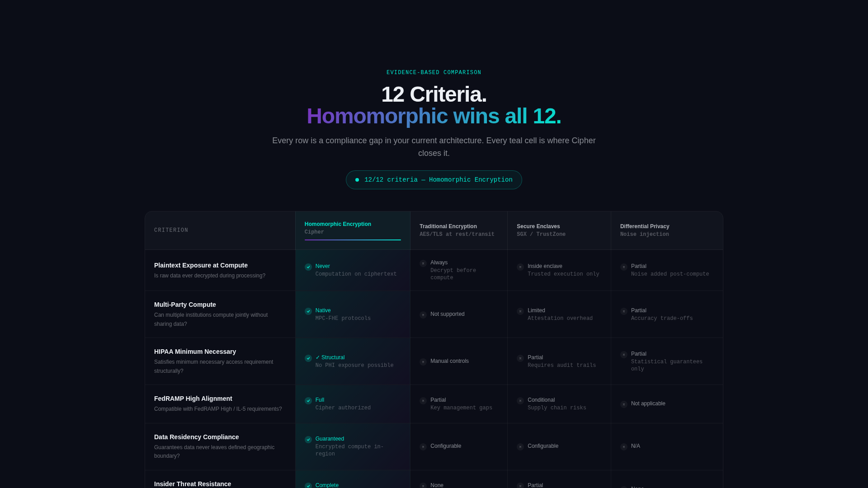Click 'Trusted execution only' text
This screenshot has height=488, width=868.
[563, 274]
